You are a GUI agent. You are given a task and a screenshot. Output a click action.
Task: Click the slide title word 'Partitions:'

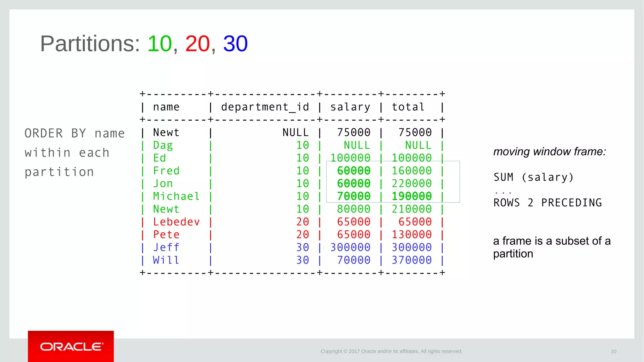tap(90, 44)
